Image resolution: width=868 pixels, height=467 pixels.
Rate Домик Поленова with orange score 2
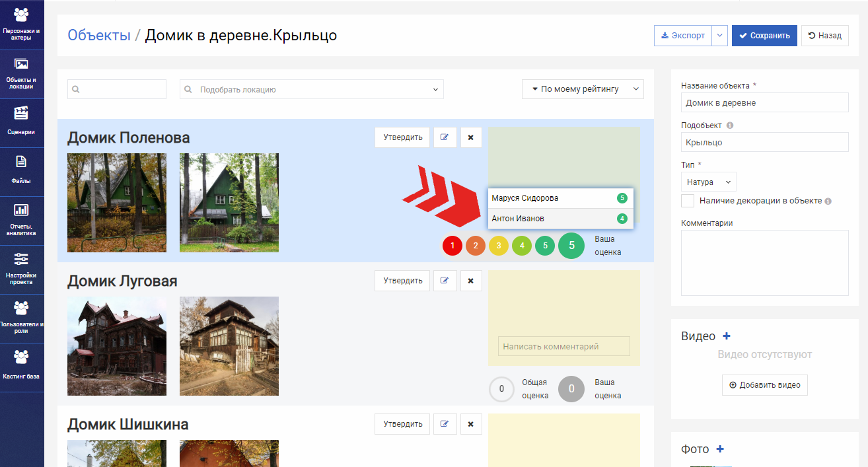(x=476, y=246)
